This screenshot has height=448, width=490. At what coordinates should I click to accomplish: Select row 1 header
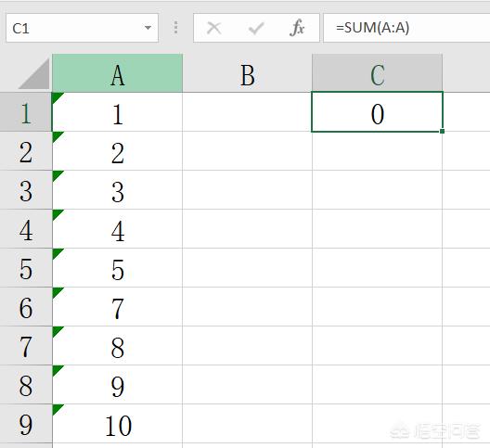tap(26, 112)
